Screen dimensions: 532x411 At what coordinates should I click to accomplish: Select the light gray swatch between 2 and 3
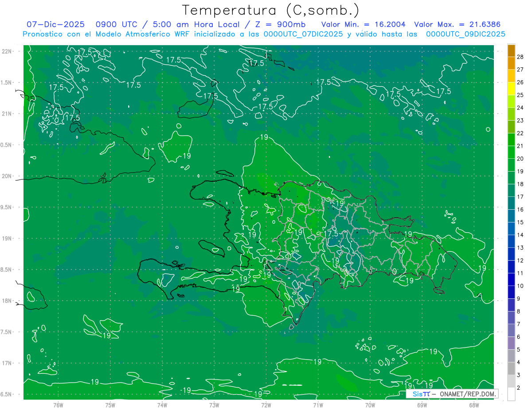click(511, 381)
